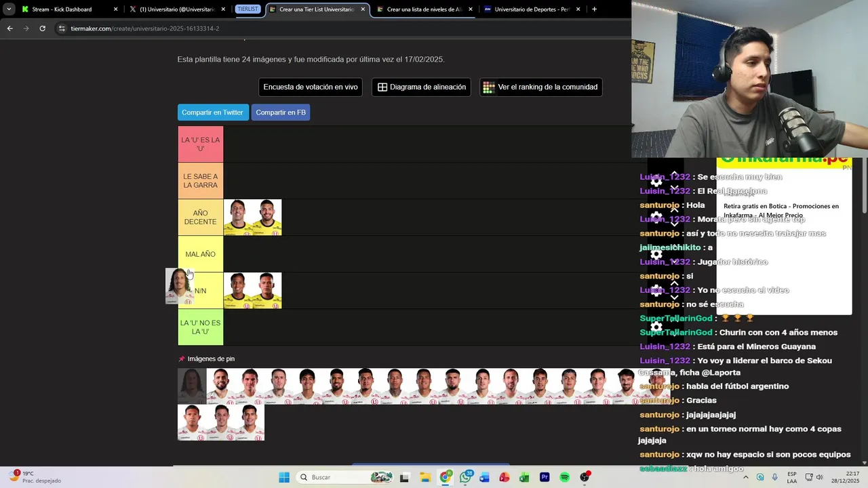Open Adobe Premiere Pro from taskbar

point(545,477)
